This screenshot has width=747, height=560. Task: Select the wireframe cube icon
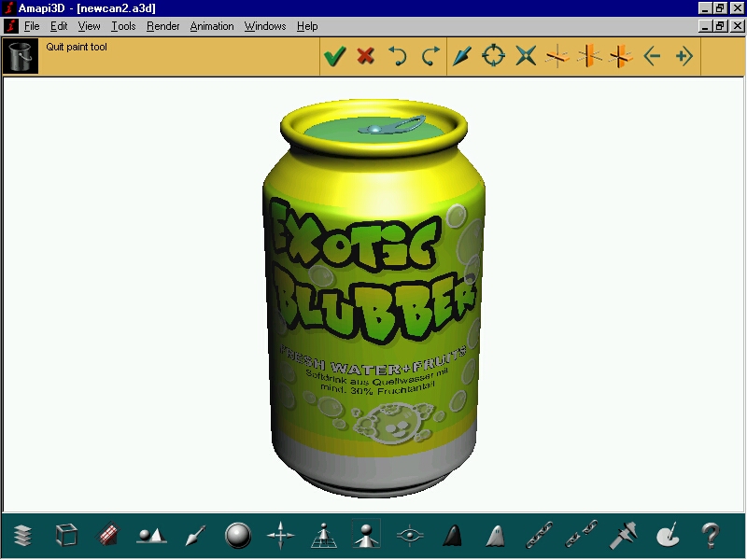[66, 536]
